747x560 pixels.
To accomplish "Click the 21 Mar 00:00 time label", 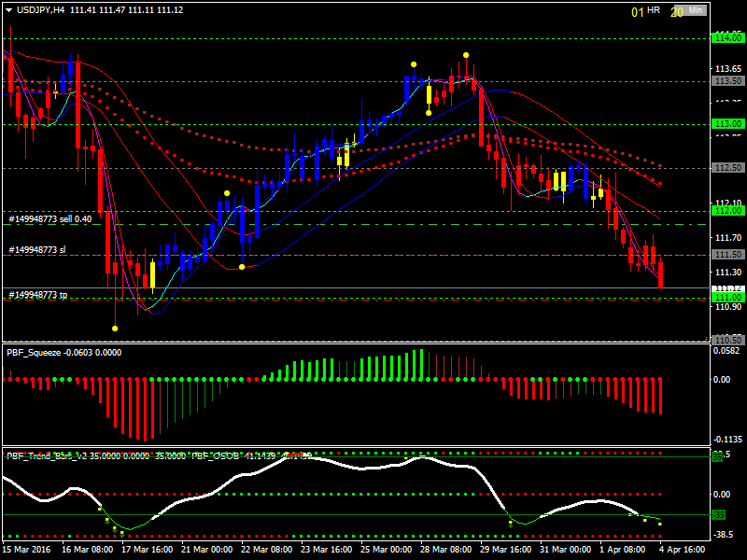I will [206, 549].
